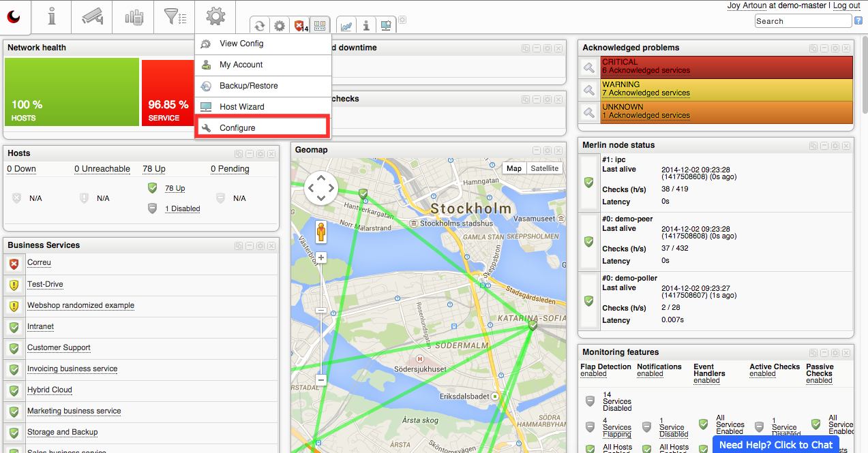Collapse the Business Services widget
This screenshot has width=868, height=453.
(x=250, y=246)
